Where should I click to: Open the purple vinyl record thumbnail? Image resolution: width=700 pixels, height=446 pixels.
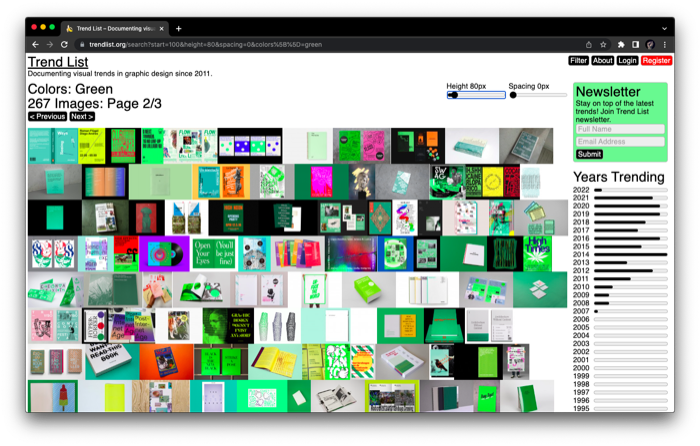(164, 254)
